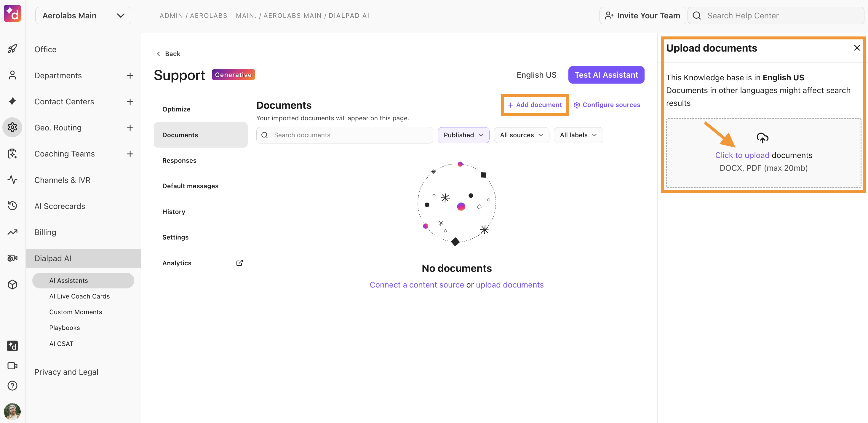This screenshot has height=423, width=868.
Task: Add Geo. Routing with plus icon
Action: point(130,128)
